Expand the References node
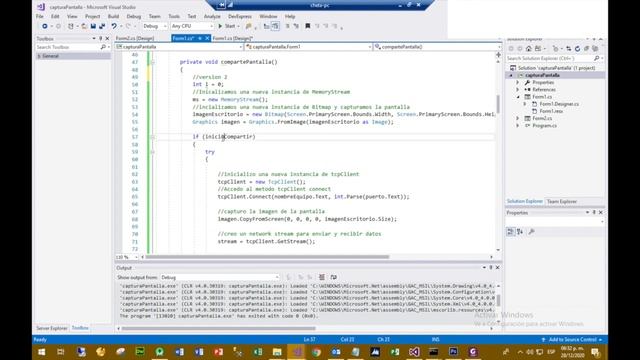This screenshot has width=640, height=360. (518, 90)
